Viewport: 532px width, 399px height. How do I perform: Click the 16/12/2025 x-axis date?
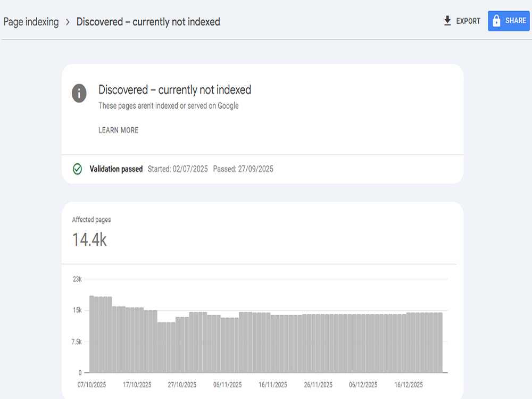click(409, 385)
